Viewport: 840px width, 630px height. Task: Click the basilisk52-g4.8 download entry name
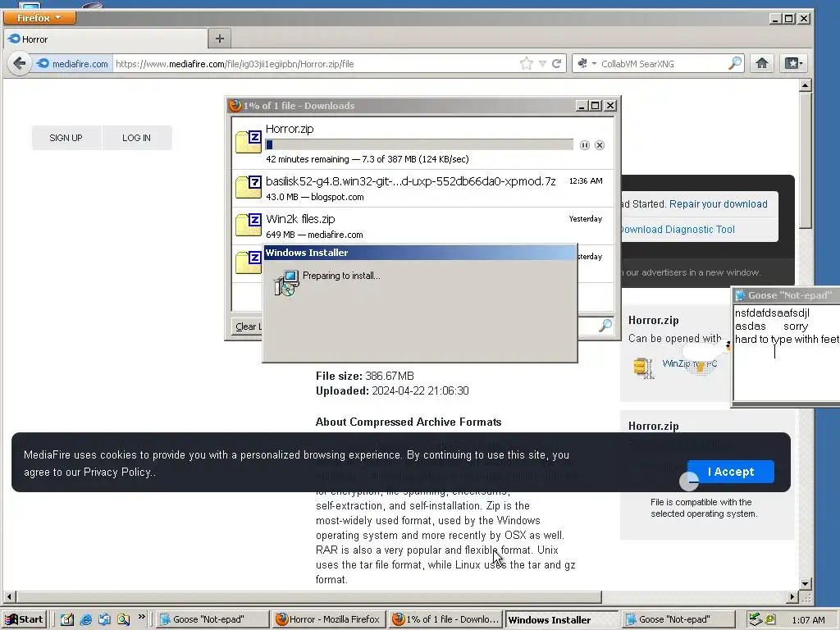(x=410, y=181)
